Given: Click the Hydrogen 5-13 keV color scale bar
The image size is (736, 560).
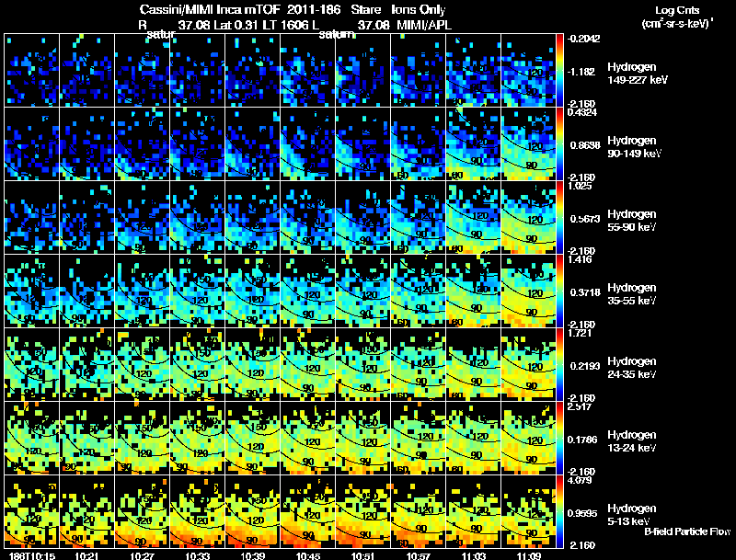Looking at the screenshot, I should [559, 511].
